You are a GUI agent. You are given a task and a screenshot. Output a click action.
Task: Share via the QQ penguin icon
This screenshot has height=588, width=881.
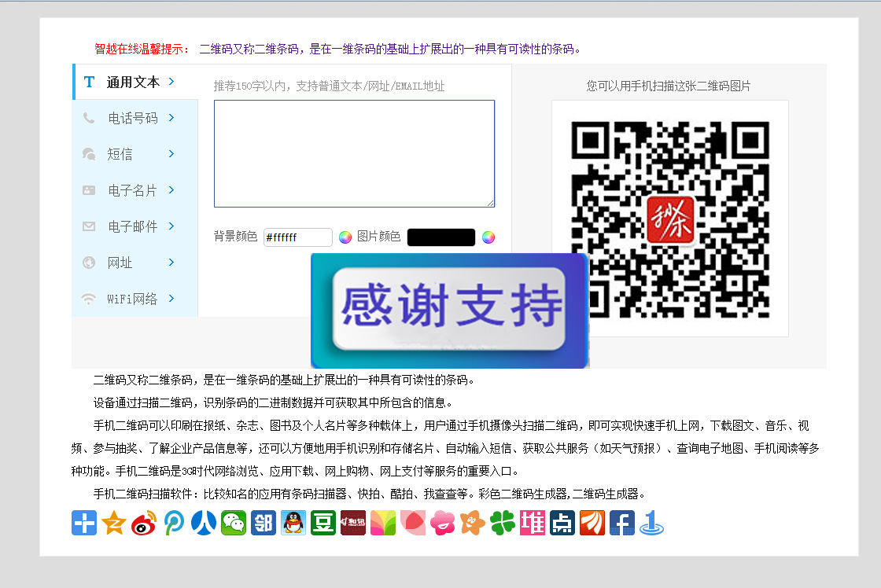pyautogui.click(x=293, y=523)
